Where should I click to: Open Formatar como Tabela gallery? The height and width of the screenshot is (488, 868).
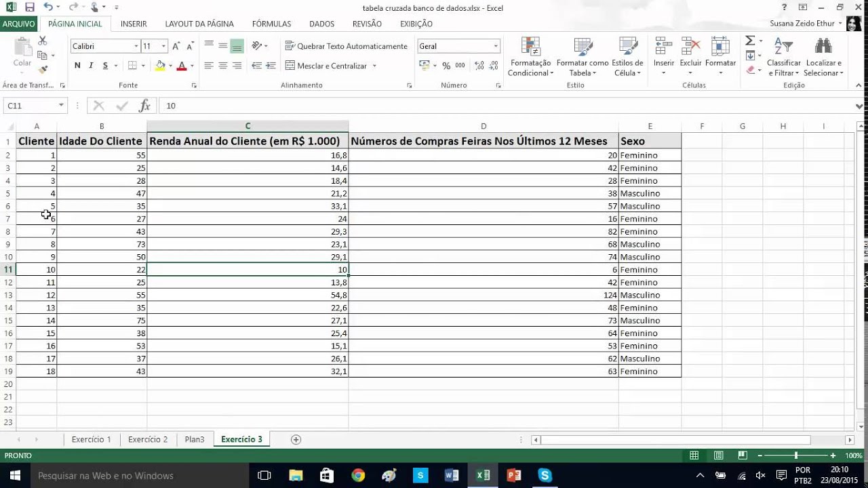[x=583, y=57]
